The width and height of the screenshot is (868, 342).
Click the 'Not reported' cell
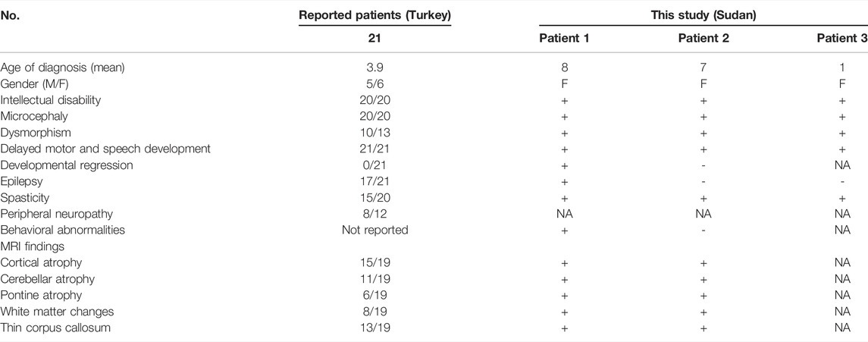(x=374, y=230)
